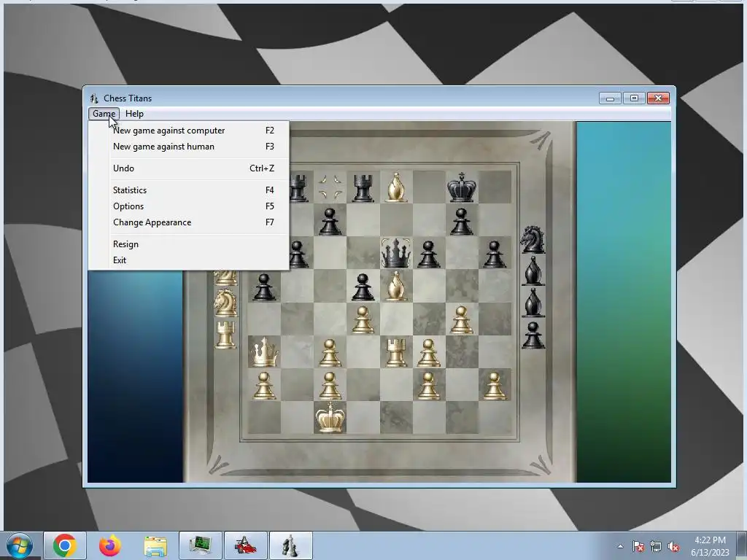Pick the white pawn on f3
The image size is (747, 560).
[x=429, y=352]
